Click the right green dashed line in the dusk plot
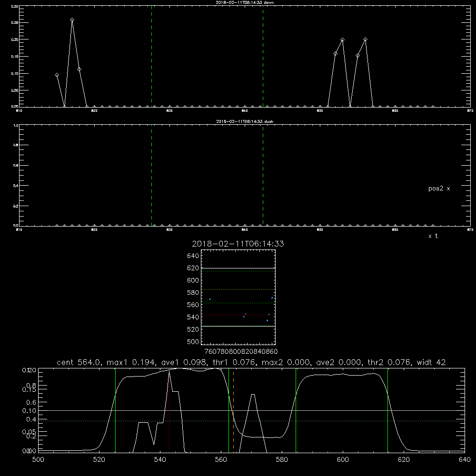476x476 pixels. coord(263,176)
